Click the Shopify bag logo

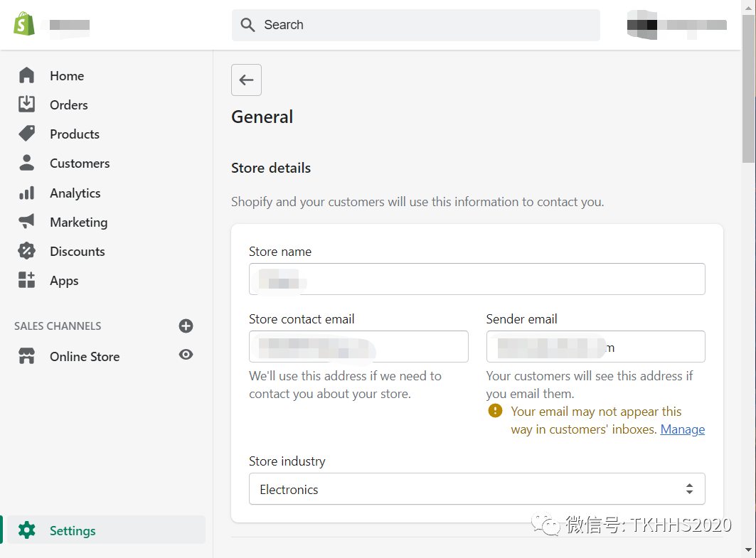coord(24,24)
